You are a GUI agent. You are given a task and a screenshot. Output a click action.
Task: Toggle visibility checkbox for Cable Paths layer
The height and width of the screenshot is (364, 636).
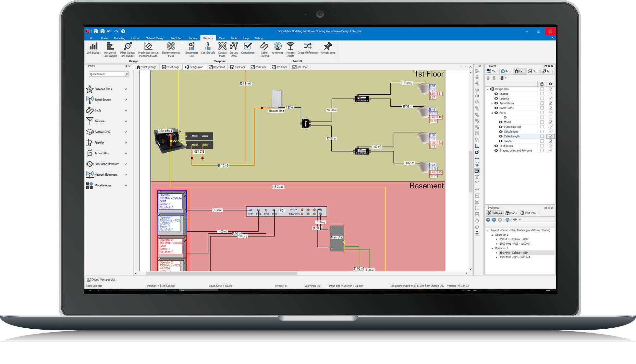point(550,108)
